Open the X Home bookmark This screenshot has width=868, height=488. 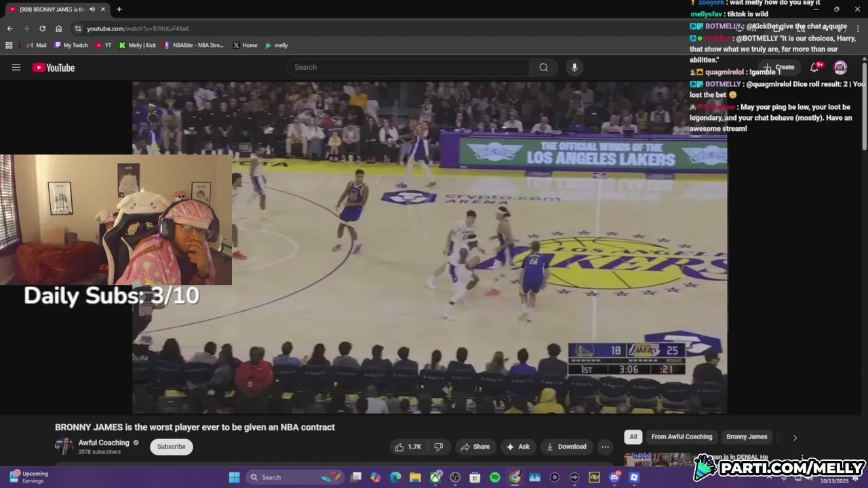[245, 45]
